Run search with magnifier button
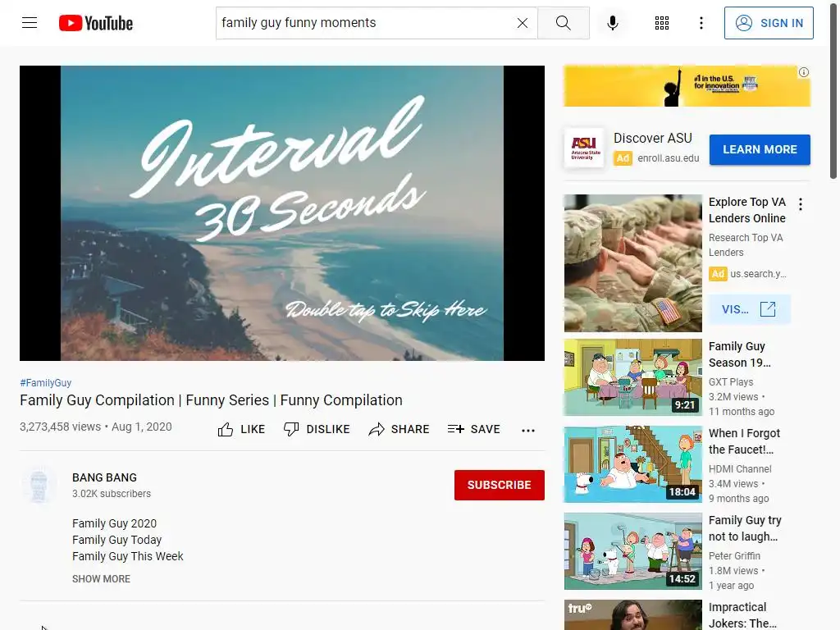 563,22
